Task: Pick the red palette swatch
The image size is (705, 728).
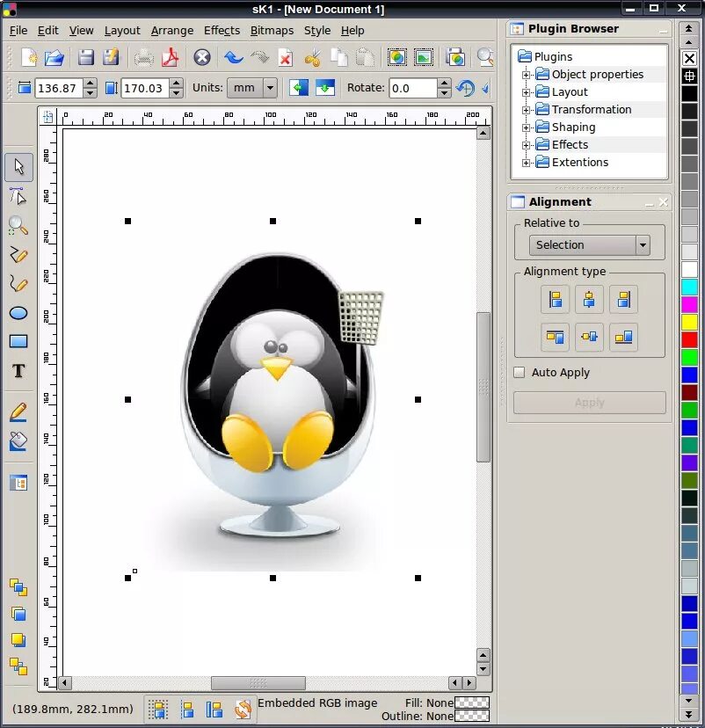Action: click(x=689, y=339)
